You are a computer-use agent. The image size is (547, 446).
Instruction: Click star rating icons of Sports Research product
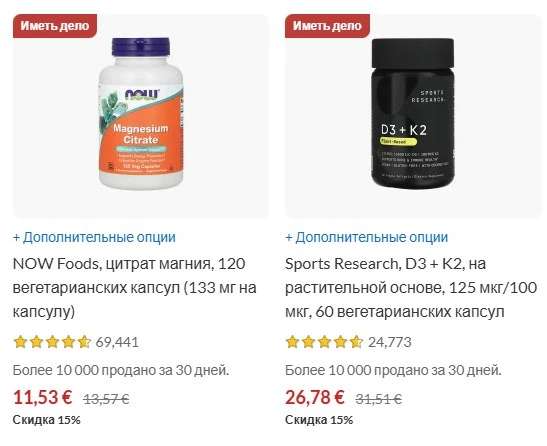tap(324, 342)
